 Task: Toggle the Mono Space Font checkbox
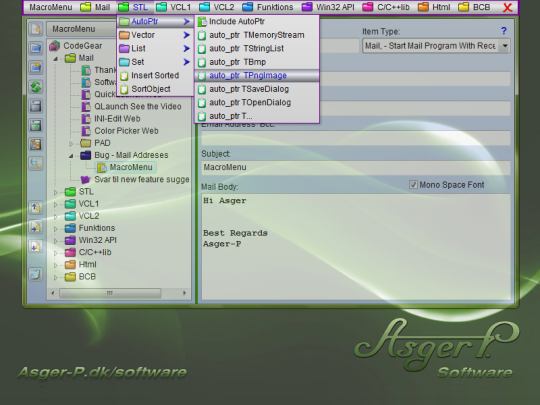pos(413,185)
